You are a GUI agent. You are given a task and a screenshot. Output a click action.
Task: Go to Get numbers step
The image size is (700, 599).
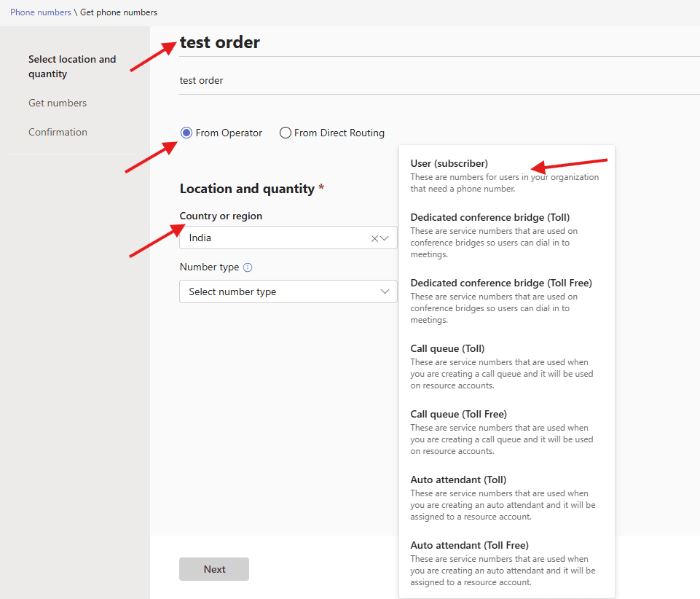click(x=58, y=103)
